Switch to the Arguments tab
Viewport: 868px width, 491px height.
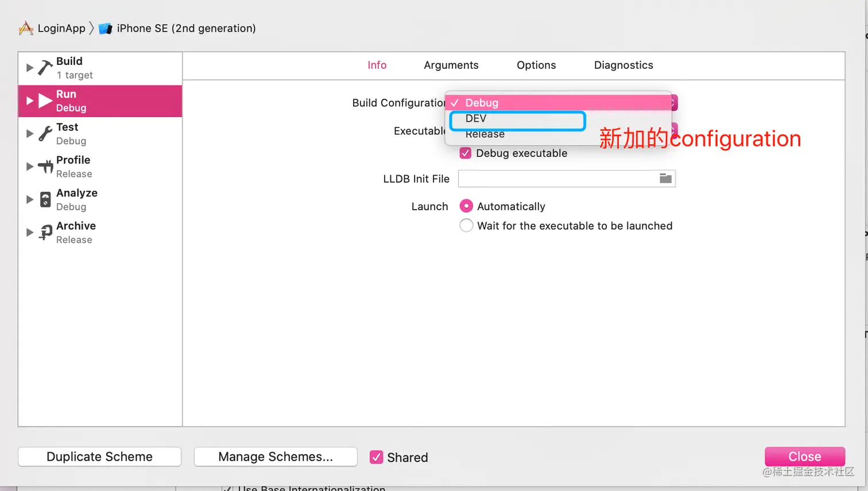click(451, 65)
